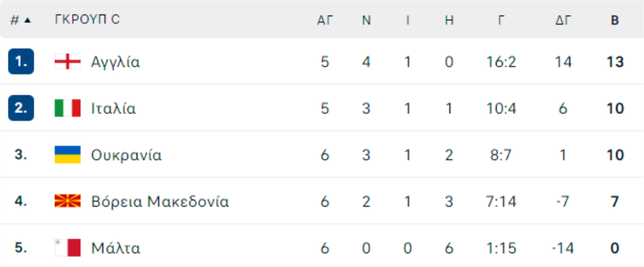This screenshot has height=267, width=644.
Task: Click the Malta flag icon
Action: tap(67, 248)
